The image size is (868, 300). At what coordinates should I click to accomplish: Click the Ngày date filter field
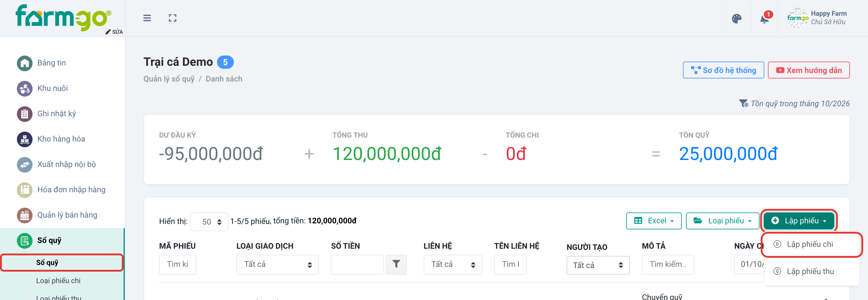pyautogui.click(x=749, y=264)
